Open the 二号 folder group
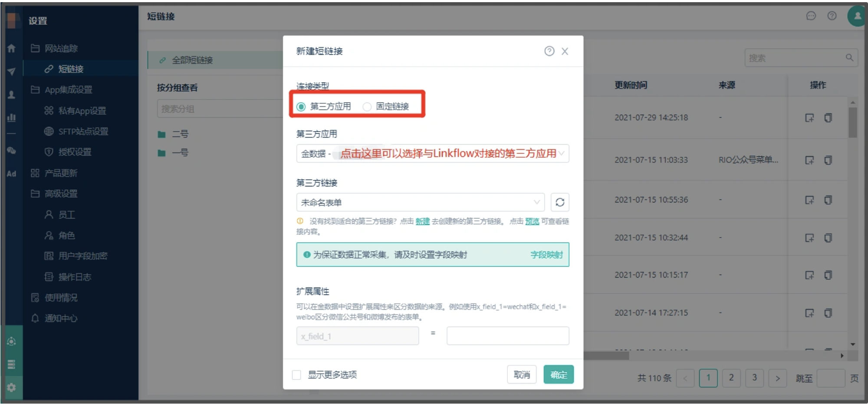The width and height of the screenshot is (868, 404). point(173,134)
